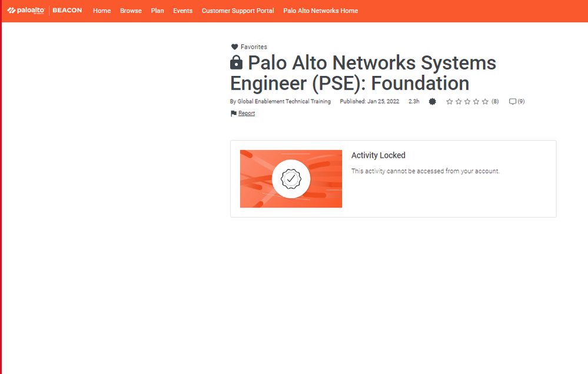
Task: Open Palo Alto Networks Home link
Action: point(321,11)
